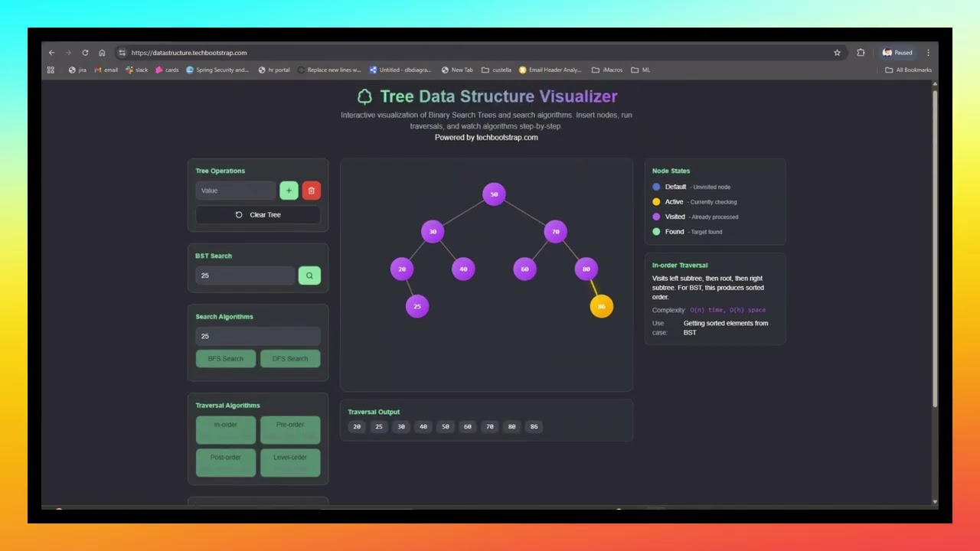Click the purple leaf node 25
The height and width of the screenshot is (551, 980).
coord(417,306)
